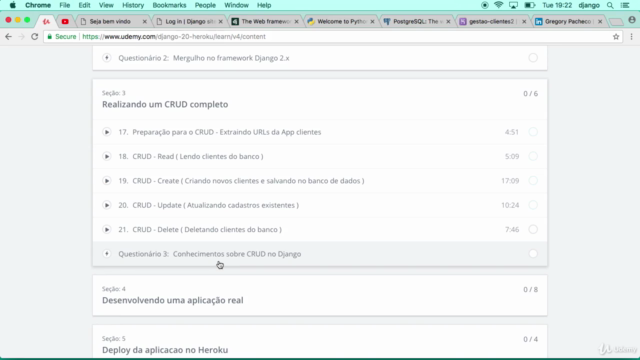
Task: Open the Apple menu
Action: pyautogui.click(x=13, y=5)
